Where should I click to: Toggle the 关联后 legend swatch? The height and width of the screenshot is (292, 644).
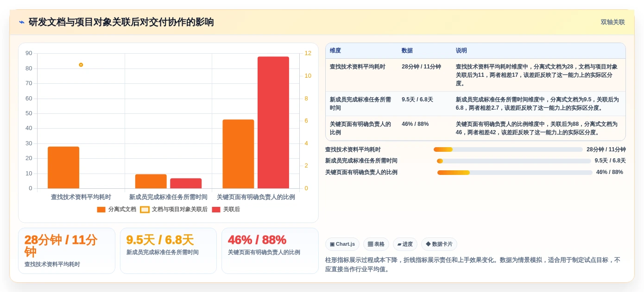click(x=216, y=210)
